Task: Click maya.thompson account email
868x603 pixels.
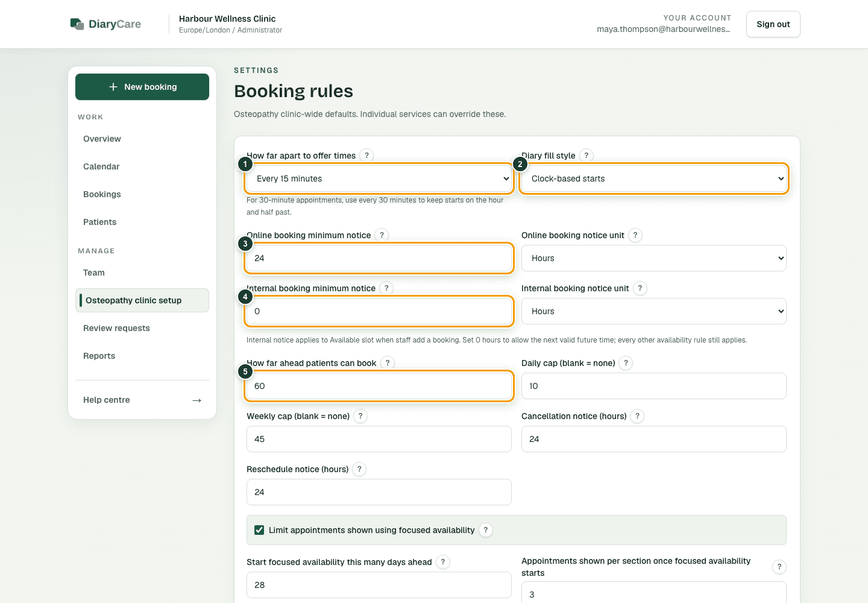Action: [664, 29]
